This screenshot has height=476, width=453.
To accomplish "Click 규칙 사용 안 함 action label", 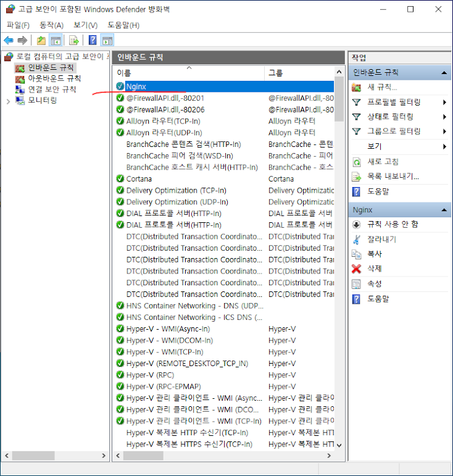I will point(393,225).
